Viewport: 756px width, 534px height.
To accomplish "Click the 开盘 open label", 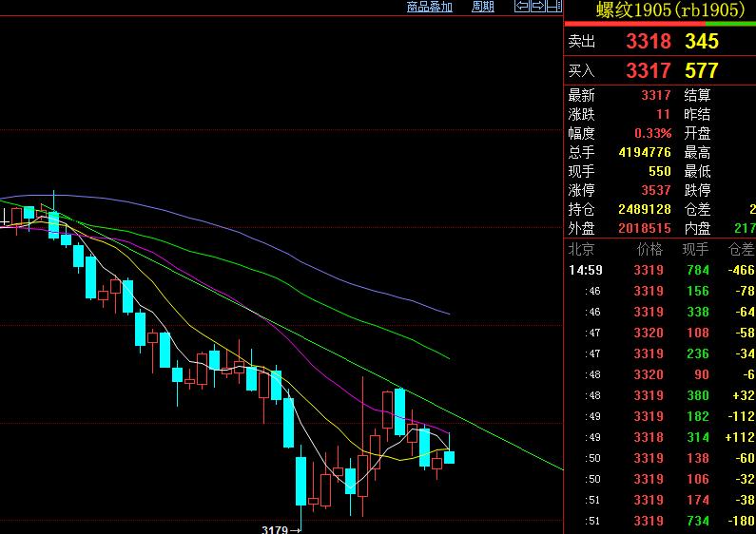I will [x=697, y=133].
